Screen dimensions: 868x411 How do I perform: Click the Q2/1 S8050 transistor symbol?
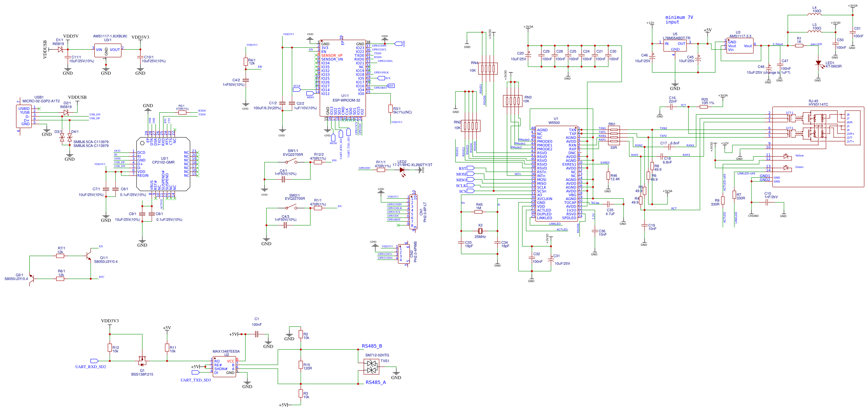tap(32, 279)
